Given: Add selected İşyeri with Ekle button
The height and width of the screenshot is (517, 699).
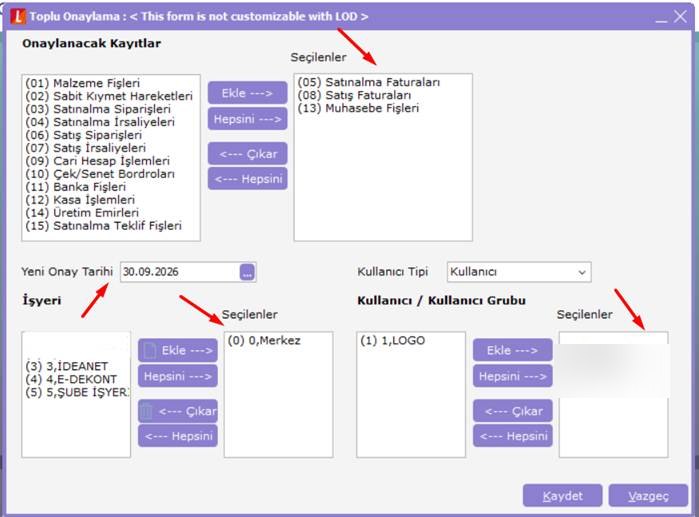Looking at the screenshot, I should [x=178, y=350].
